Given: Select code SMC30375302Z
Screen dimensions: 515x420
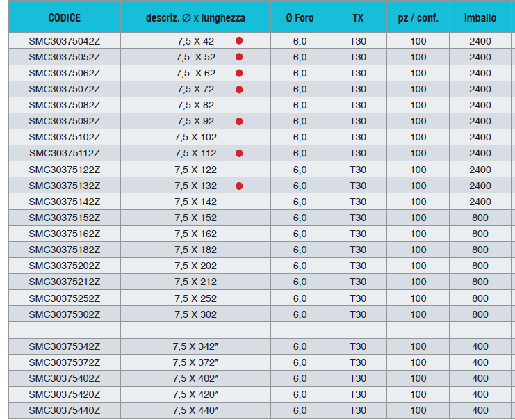Looking at the screenshot, I should click(x=65, y=314).
